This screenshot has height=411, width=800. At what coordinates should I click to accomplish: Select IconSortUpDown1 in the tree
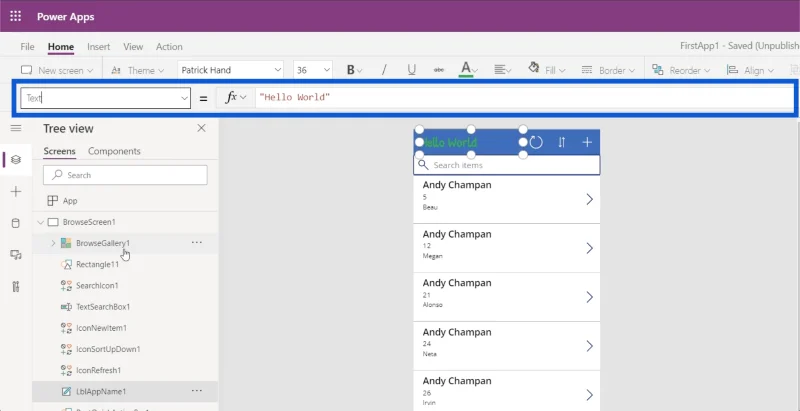pyautogui.click(x=108, y=349)
